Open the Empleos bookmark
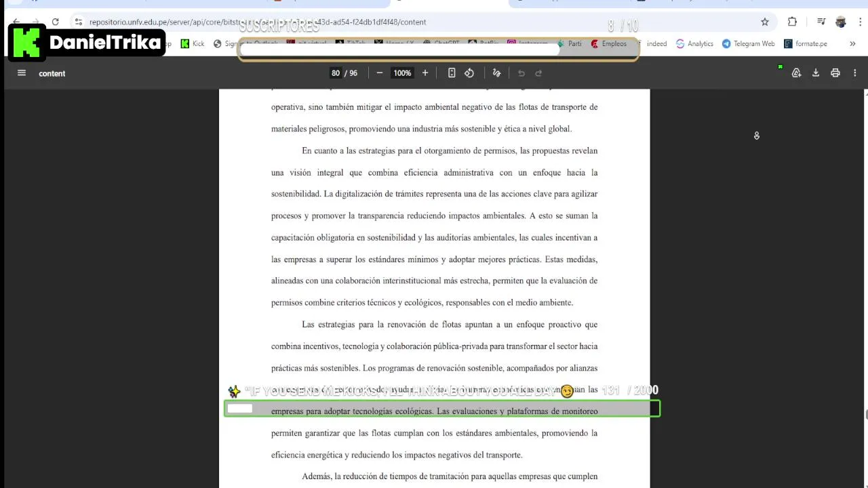This screenshot has width=868, height=488. point(609,43)
